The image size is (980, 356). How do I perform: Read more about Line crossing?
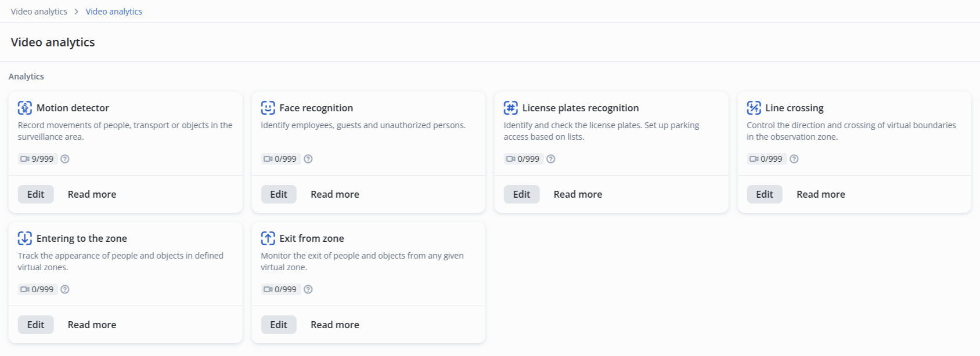point(820,194)
